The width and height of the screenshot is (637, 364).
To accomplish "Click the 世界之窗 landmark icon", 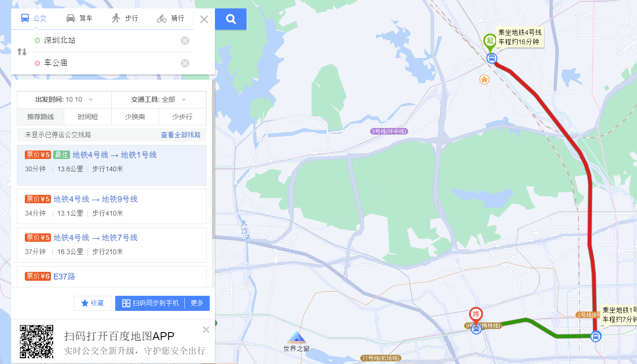I will pyautogui.click(x=296, y=338).
